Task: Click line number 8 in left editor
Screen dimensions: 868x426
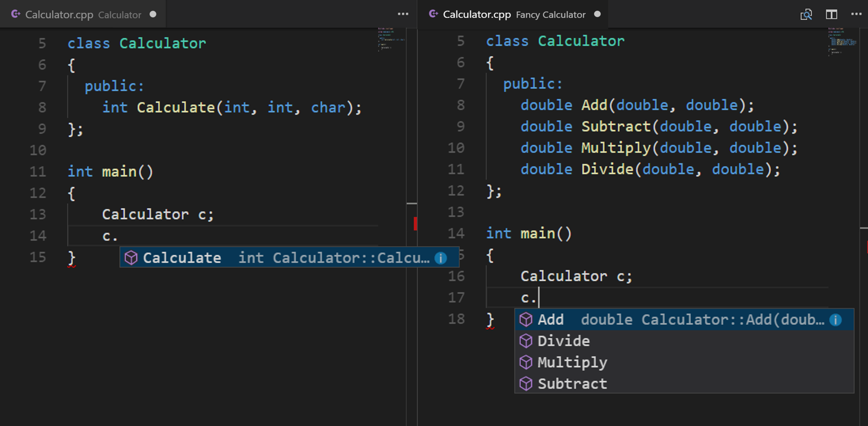Action: [42, 107]
